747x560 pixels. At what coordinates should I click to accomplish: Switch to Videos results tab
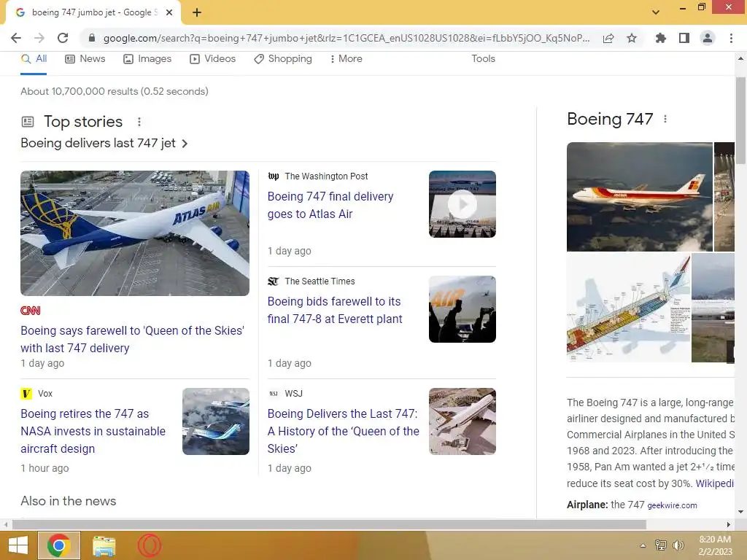(x=212, y=59)
